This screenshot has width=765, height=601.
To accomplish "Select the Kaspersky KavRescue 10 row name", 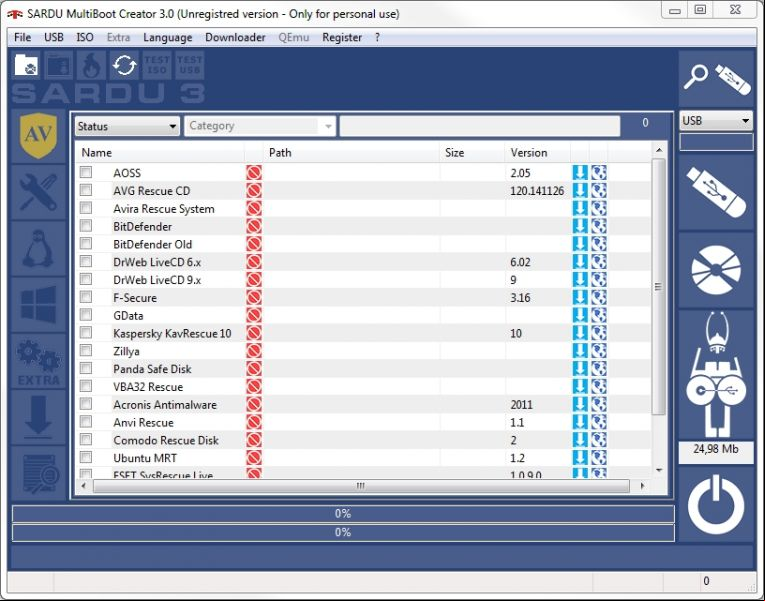I will point(172,334).
